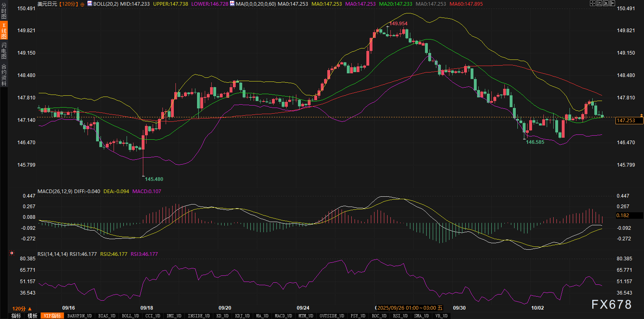
Task: Click the 指标 tab at bottom
Action: click(16, 316)
